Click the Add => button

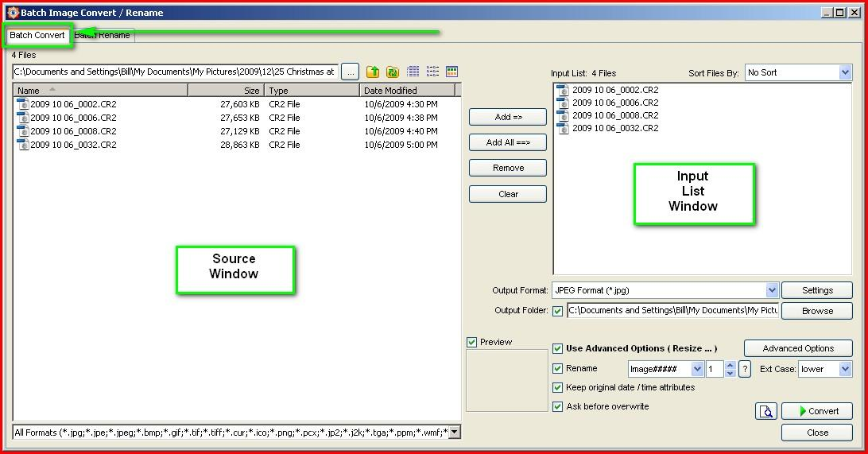(508, 117)
